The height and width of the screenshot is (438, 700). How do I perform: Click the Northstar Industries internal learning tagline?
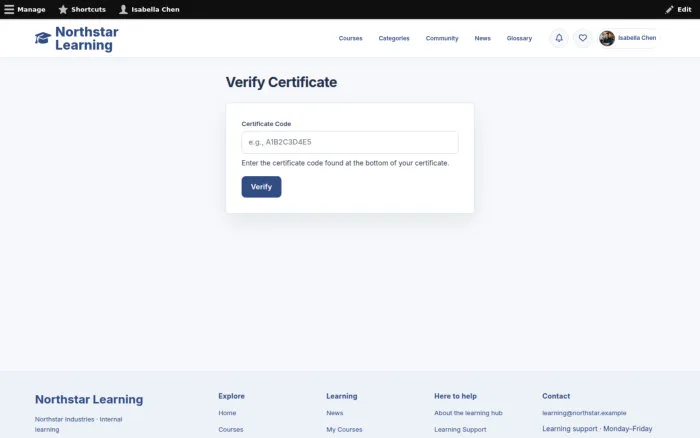(79, 425)
